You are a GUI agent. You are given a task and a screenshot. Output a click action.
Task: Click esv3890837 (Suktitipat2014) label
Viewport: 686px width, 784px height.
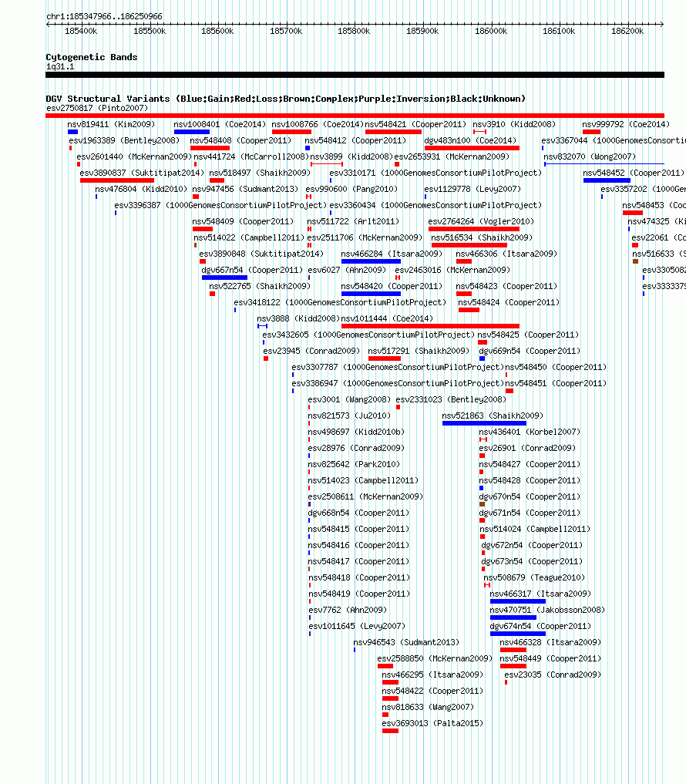coord(143,173)
